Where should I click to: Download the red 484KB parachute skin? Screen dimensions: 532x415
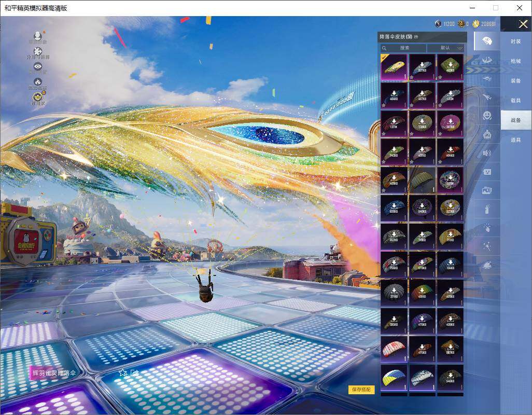click(450, 151)
